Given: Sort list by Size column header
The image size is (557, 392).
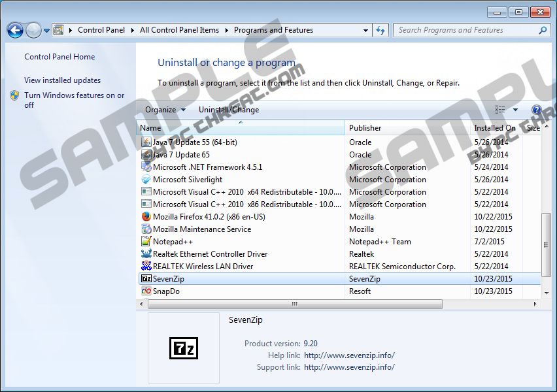Looking at the screenshot, I should (x=533, y=128).
